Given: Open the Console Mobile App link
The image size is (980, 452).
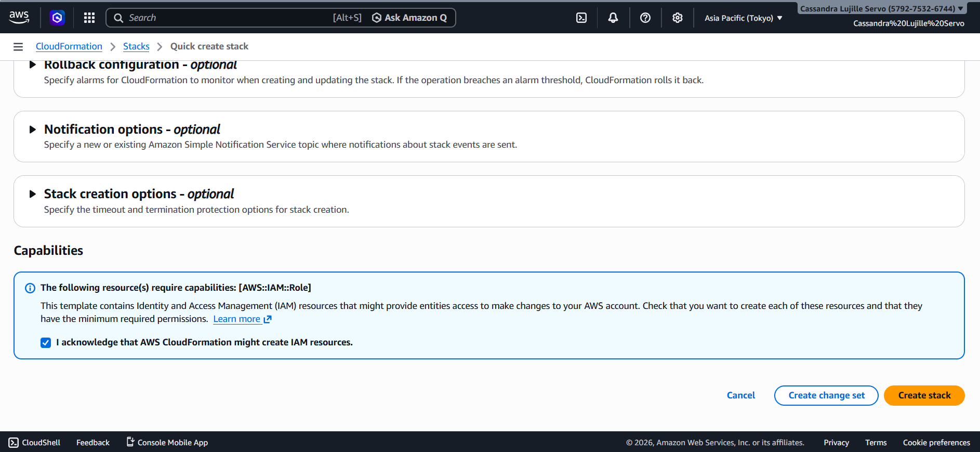Looking at the screenshot, I should tap(167, 443).
